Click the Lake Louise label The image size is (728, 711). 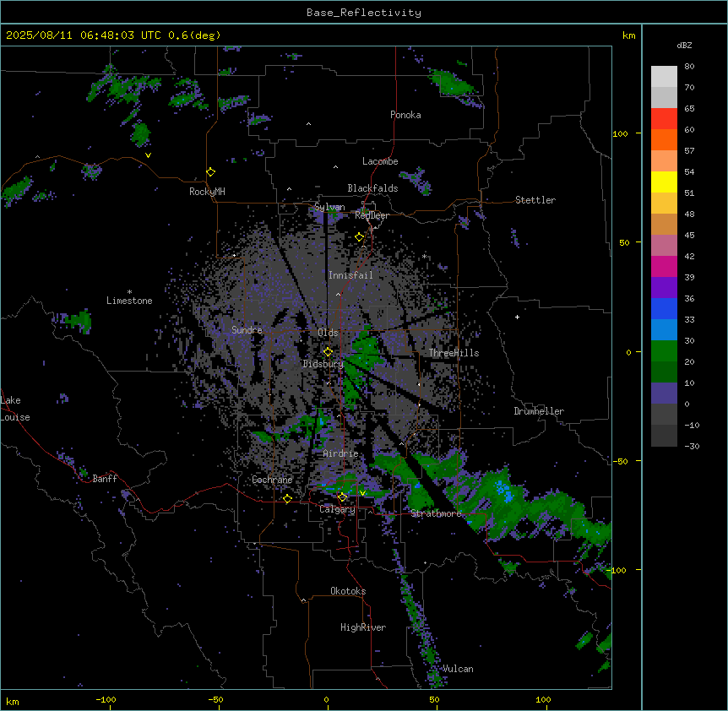[x=15, y=409]
